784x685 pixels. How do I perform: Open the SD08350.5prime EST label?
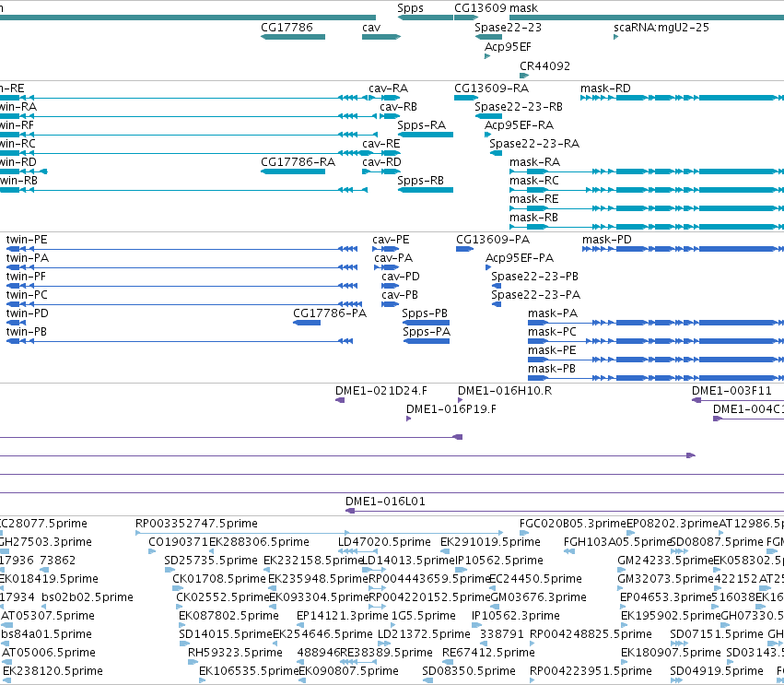coord(469,671)
